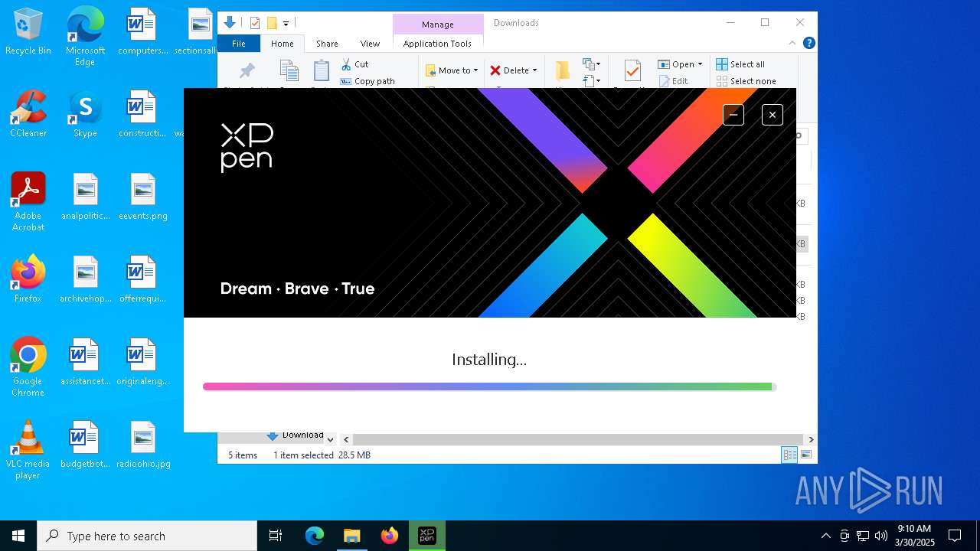Expand the navigation pane down chevron
Viewport: 980px width, 551px height.
(330, 439)
